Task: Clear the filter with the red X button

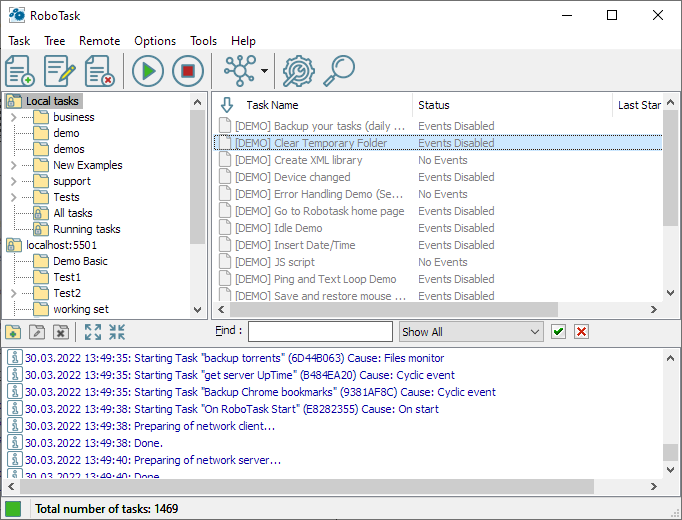Action: pos(582,332)
